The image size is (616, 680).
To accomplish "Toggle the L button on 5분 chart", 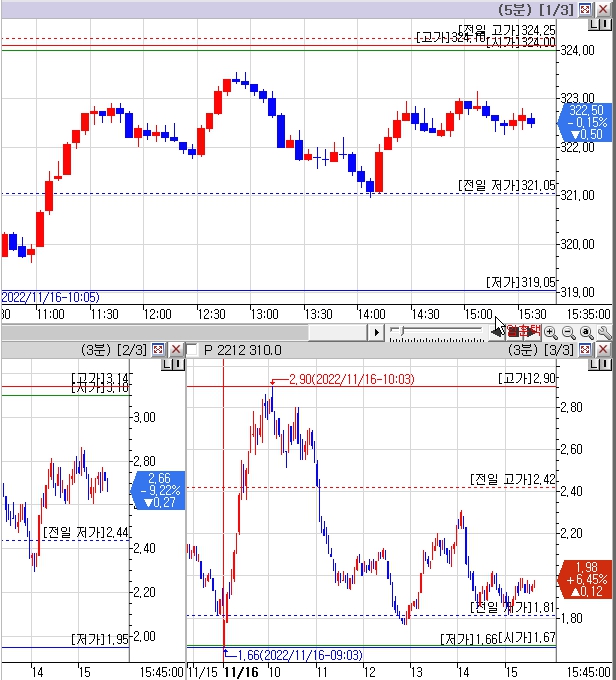I will point(593,25).
